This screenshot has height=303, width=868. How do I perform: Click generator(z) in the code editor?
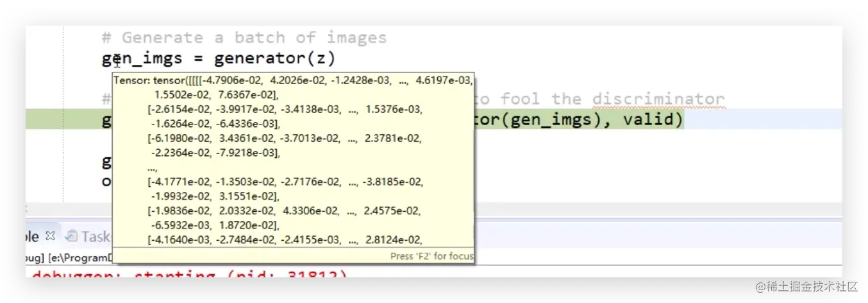(274, 58)
